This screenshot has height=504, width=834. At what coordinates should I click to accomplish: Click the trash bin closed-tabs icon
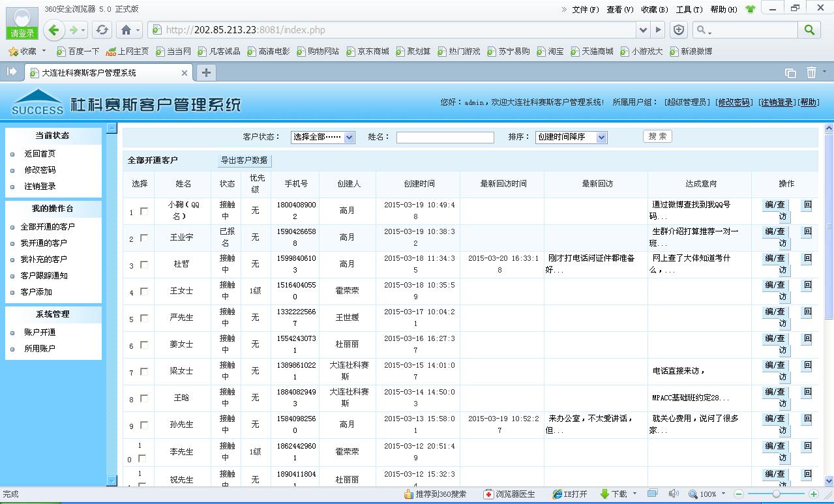point(811,72)
